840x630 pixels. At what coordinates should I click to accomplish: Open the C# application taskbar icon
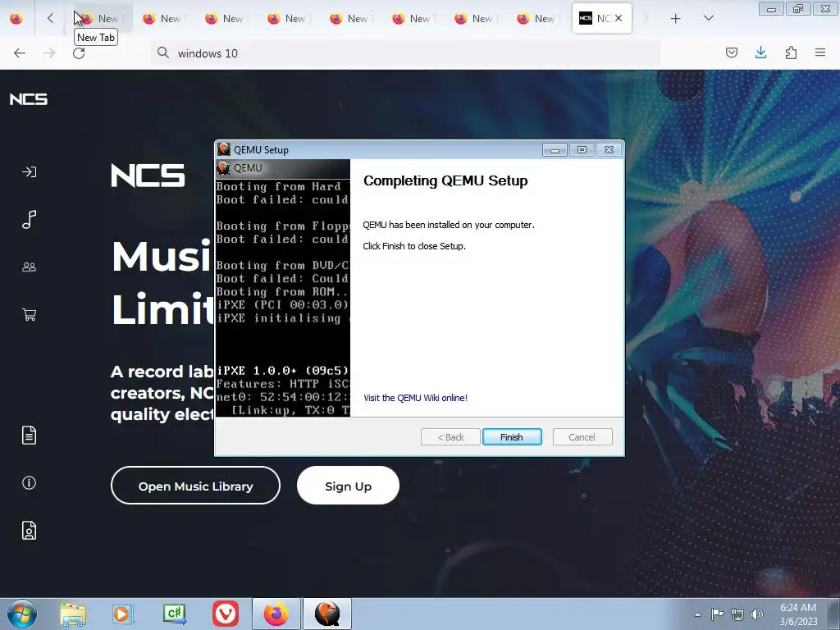(x=175, y=614)
